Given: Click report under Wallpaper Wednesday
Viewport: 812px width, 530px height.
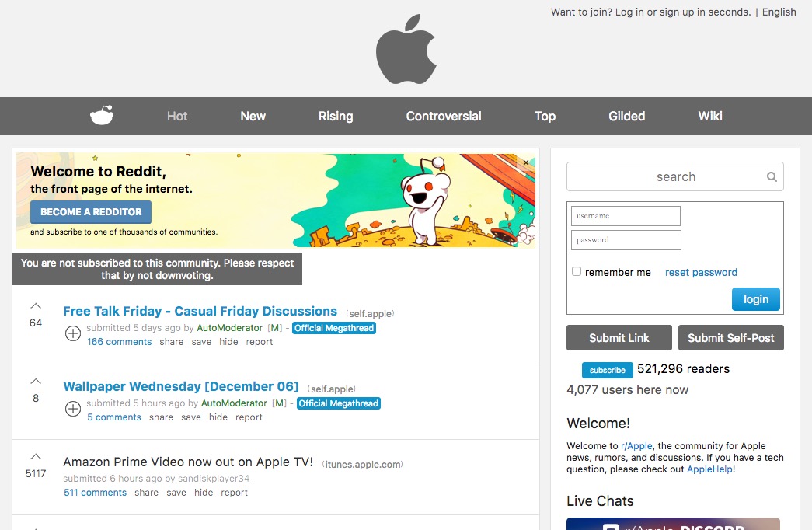Looking at the screenshot, I should (x=249, y=417).
